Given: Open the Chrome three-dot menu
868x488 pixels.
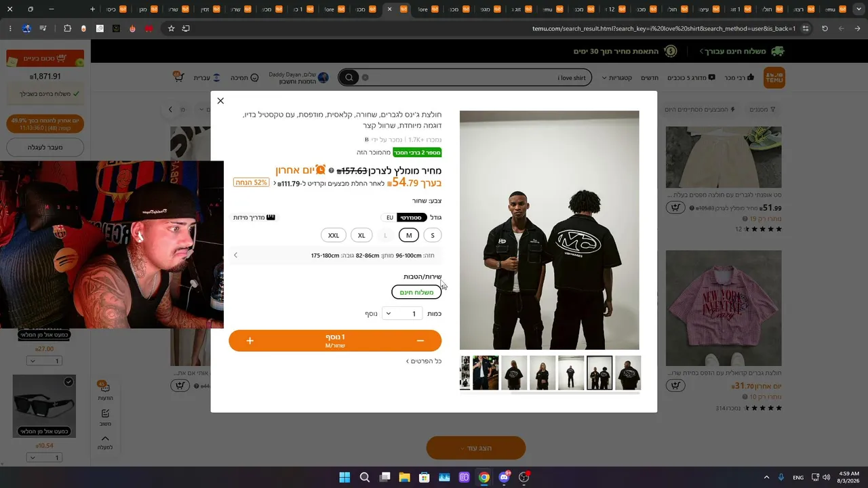Looking at the screenshot, I should (10, 28).
